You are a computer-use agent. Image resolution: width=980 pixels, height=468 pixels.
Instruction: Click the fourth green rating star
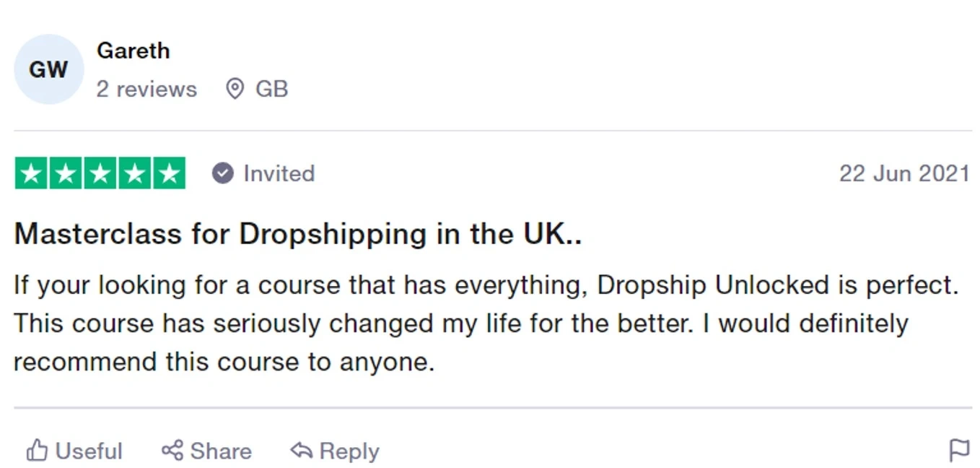[135, 173]
